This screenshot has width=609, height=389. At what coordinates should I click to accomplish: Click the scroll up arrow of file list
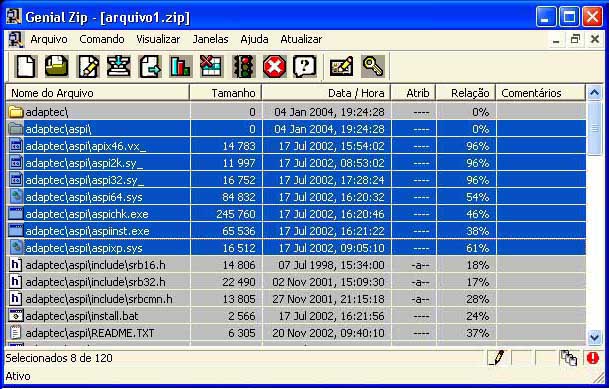tap(595, 93)
